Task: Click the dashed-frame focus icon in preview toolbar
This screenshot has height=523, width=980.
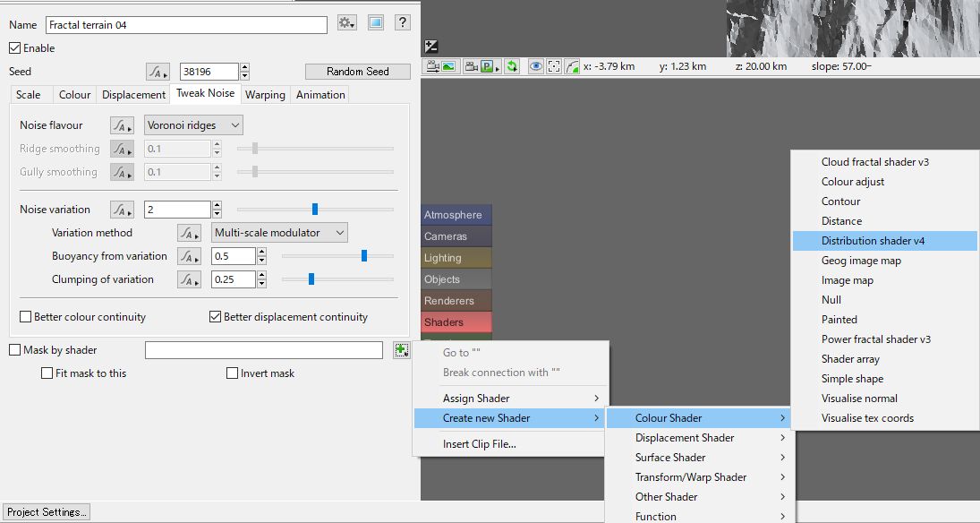Action: [554, 66]
